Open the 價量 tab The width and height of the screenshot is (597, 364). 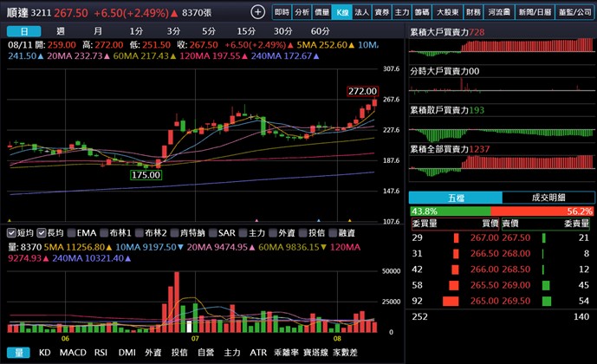[321, 12]
